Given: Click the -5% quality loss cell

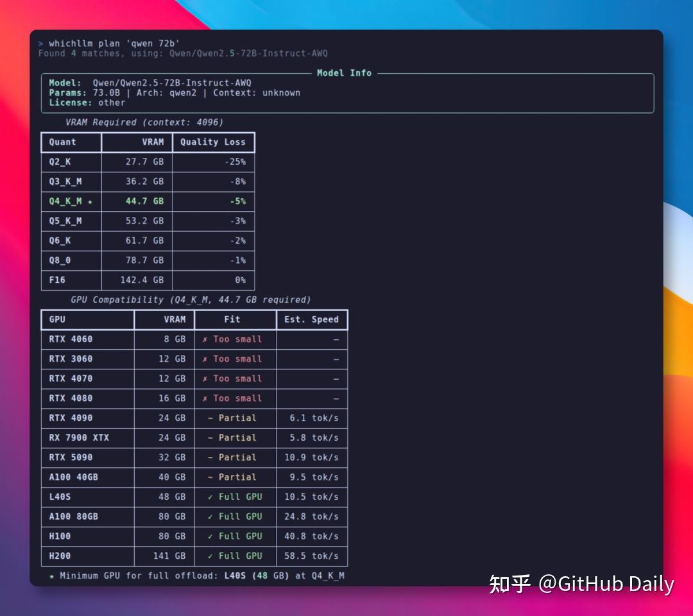Looking at the screenshot, I should [238, 201].
